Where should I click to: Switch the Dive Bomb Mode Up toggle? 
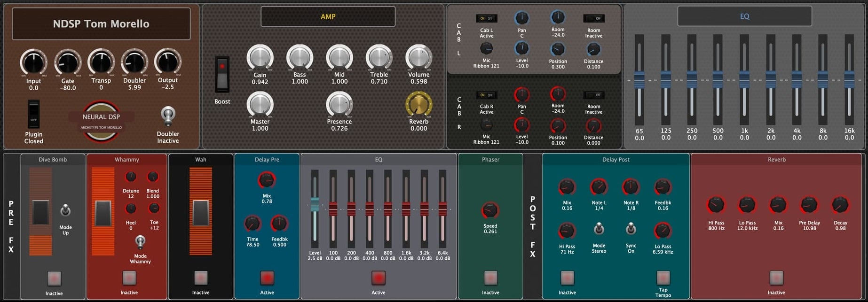click(65, 211)
